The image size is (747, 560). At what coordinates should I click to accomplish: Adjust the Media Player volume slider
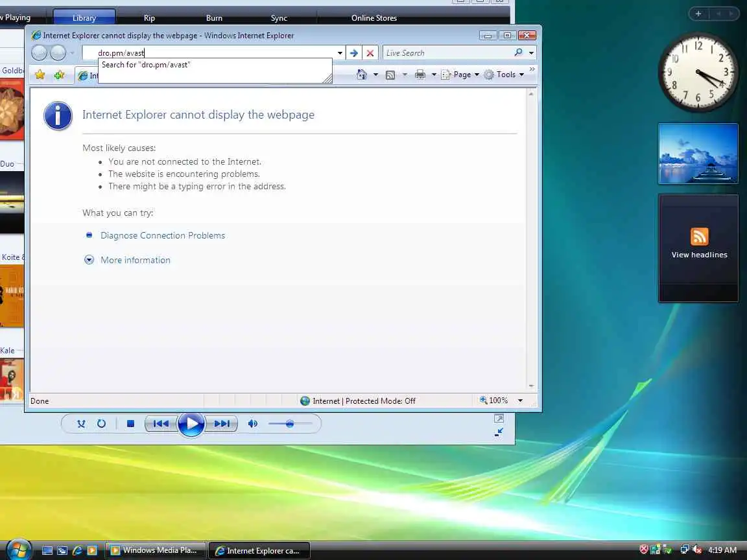coord(290,423)
